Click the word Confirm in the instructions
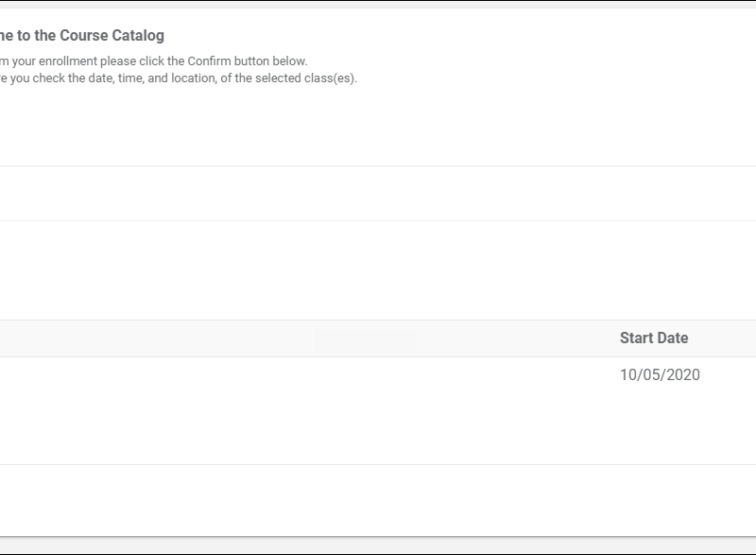The image size is (756, 555). [x=209, y=61]
